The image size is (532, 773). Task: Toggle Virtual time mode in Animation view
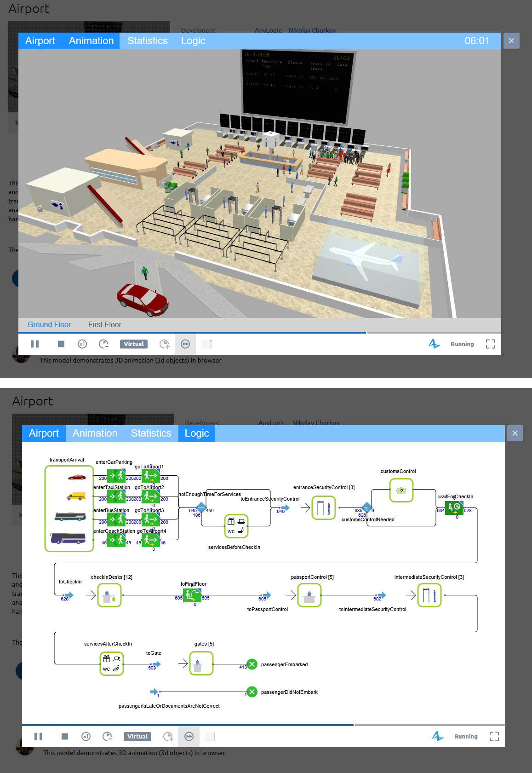coord(134,344)
